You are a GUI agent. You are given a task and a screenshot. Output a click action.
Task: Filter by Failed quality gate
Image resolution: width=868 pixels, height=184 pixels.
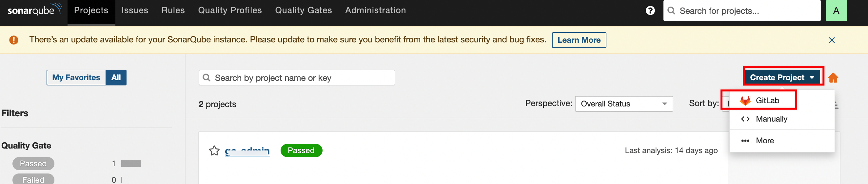33,179
